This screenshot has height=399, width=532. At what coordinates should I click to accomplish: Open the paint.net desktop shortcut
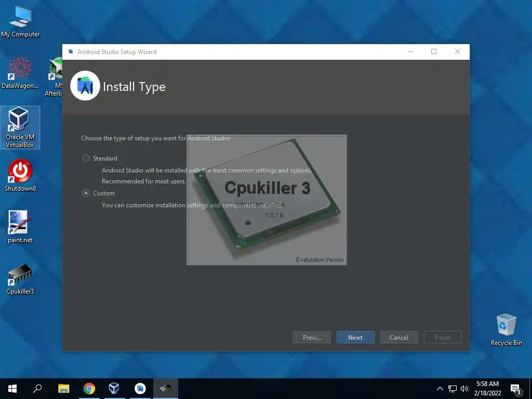point(20,227)
